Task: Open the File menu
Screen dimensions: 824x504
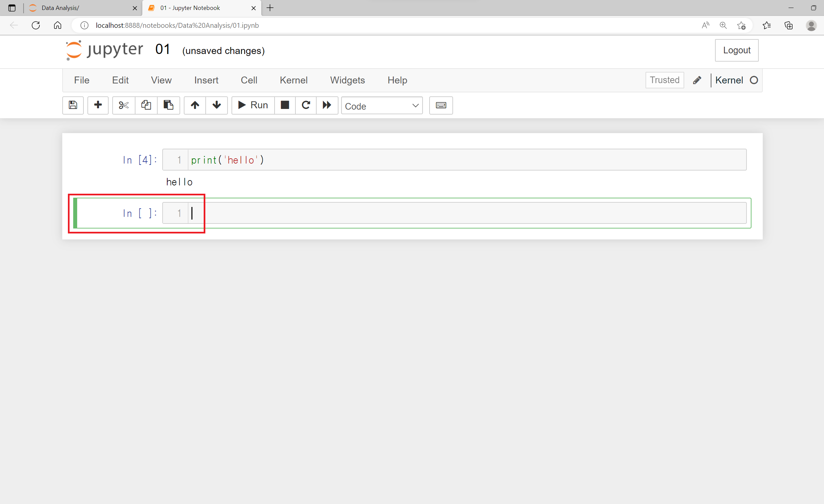Action: point(81,80)
